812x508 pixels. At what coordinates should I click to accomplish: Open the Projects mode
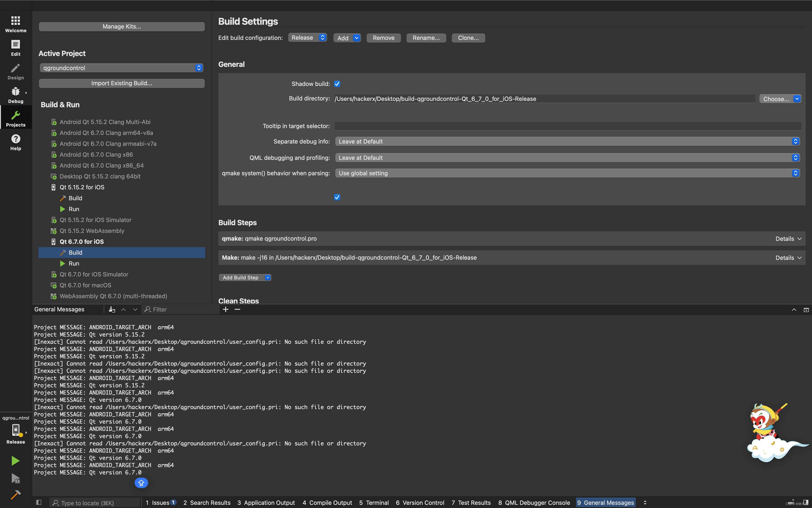[16, 118]
